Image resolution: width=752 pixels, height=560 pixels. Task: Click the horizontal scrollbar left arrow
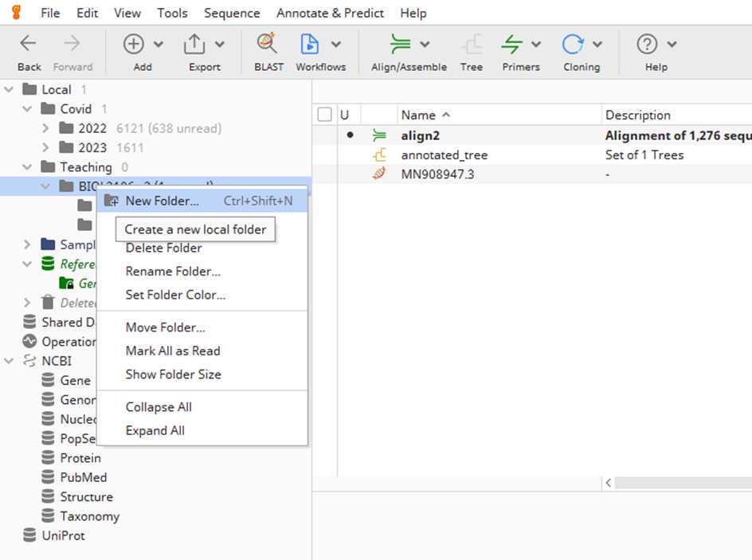608,483
